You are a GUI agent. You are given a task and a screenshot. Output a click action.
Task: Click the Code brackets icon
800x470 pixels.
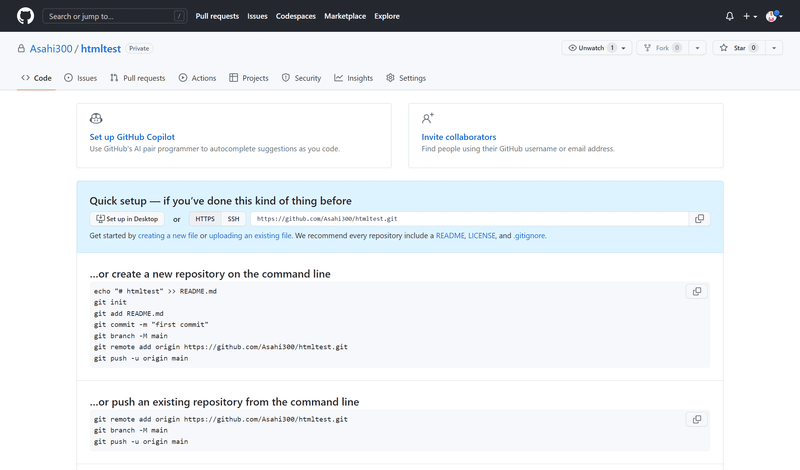coord(26,78)
